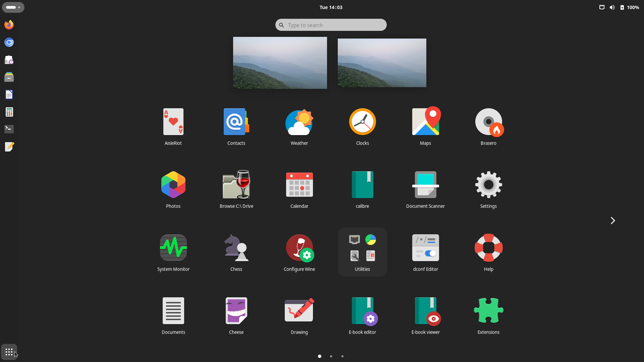
Task: Open the Help app
Action: pos(488,252)
